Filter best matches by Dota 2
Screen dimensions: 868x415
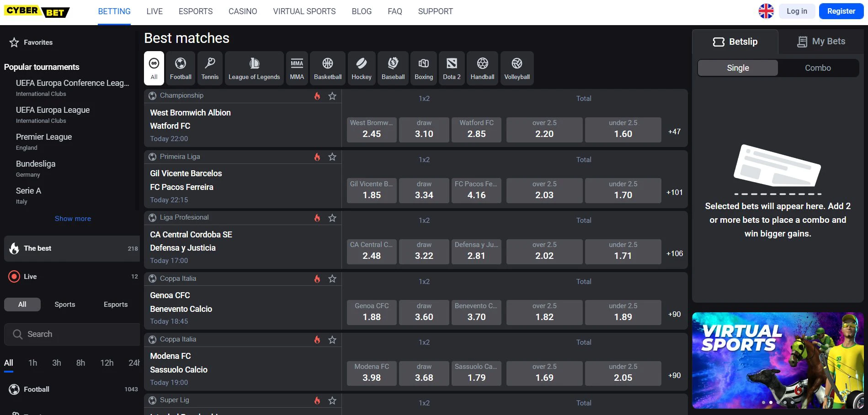452,68
